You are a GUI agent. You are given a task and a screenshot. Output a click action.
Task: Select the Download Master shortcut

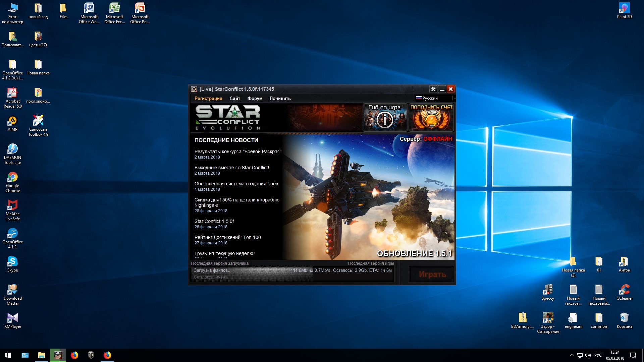coord(12,295)
